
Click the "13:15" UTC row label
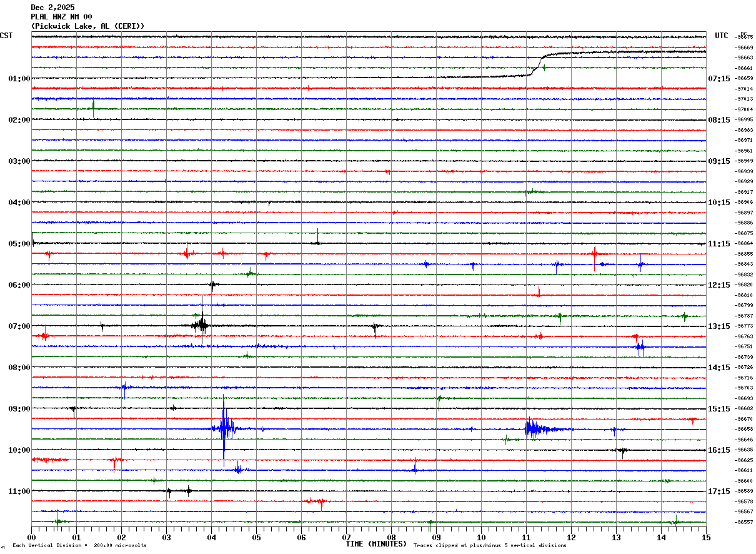click(719, 326)
